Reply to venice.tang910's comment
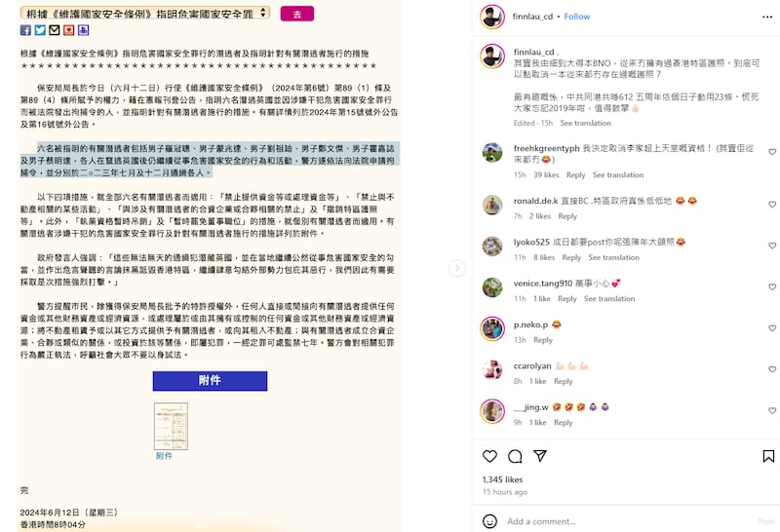 566,298
